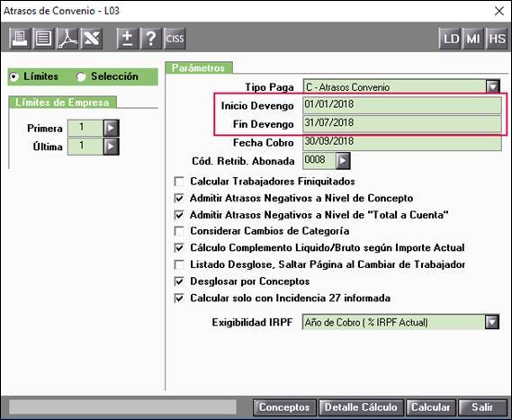The image size is (512, 420).
Task: Click the Fecha Cobro date field
Action: click(402, 142)
